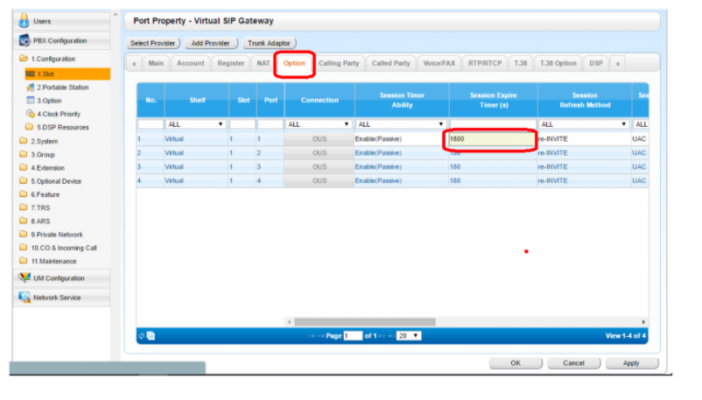
Task: Click the Session Expire Timer field 1800
Action: pyautogui.click(x=492, y=138)
